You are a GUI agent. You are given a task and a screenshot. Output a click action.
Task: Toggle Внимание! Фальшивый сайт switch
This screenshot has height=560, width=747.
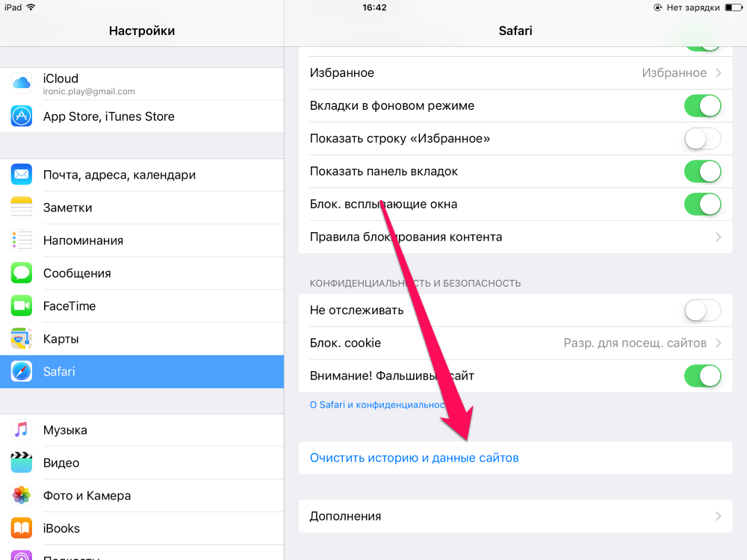(x=703, y=376)
